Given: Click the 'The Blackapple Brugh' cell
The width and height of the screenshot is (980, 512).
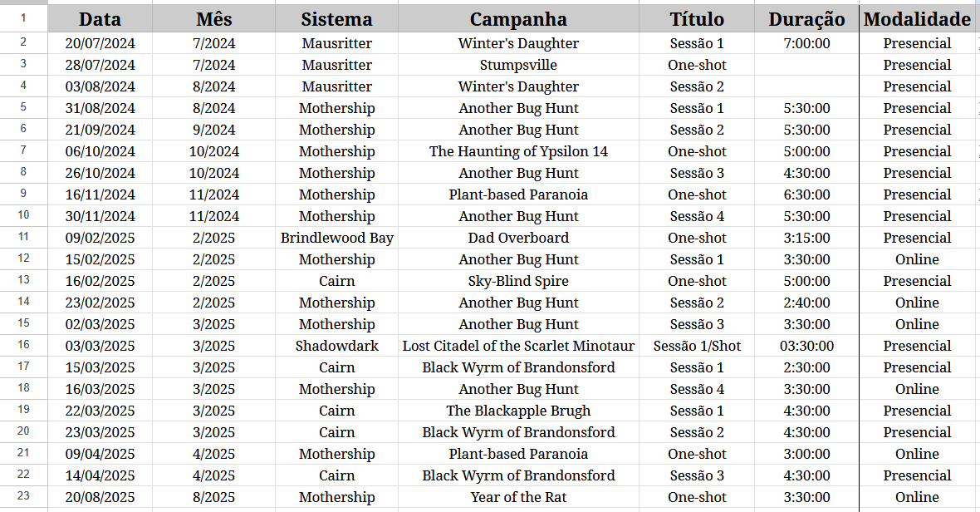Looking at the screenshot, I should 518,411.
